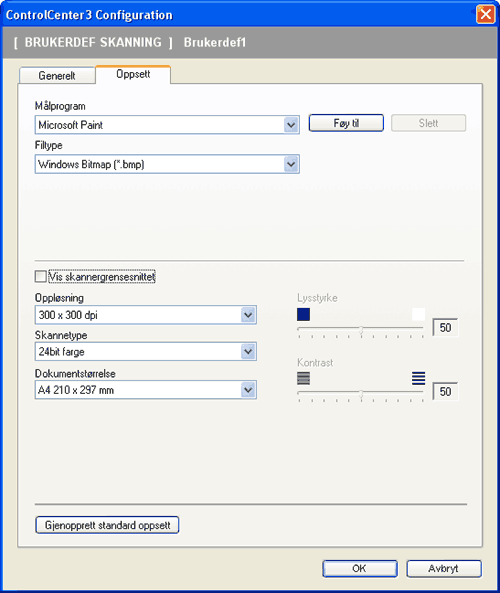Image resolution: width=500 pixels, height=593 pixels.
Task: Enable the Vis skannergrensesnittet checkbox
Action: click(x=40, y=276)
